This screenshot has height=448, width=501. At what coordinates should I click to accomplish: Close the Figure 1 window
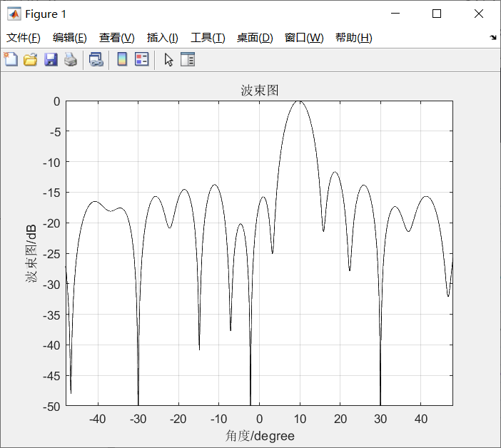(x=479, y=14)
